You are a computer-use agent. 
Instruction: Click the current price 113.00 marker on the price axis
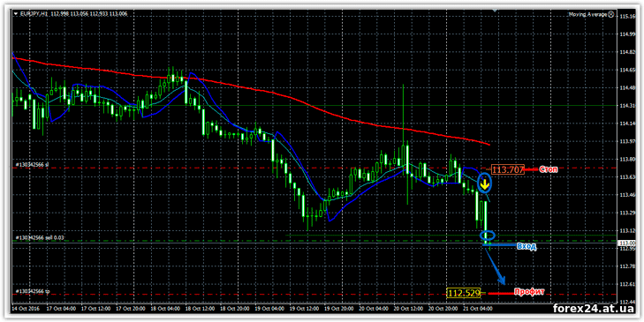click(x=626, y=243)
